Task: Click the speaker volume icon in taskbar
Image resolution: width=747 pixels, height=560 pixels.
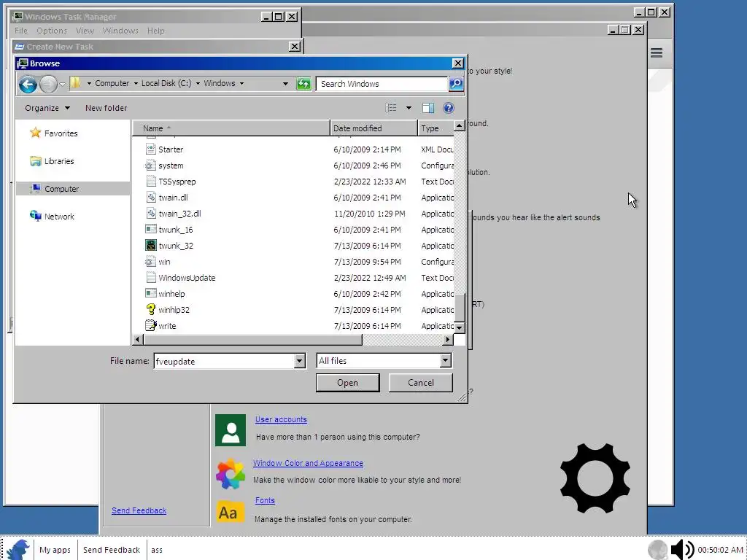Action: pos(682,550)
